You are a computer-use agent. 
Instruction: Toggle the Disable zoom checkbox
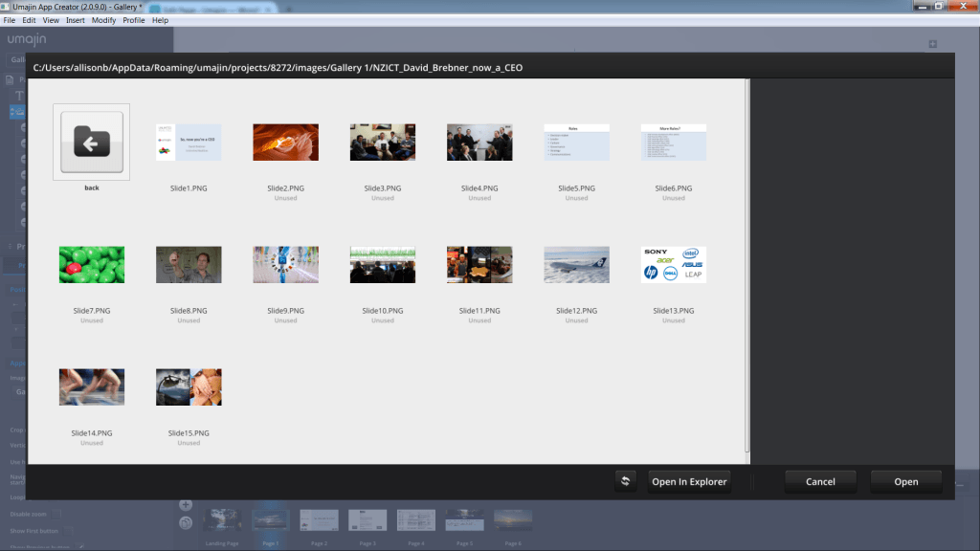point(56,514)
